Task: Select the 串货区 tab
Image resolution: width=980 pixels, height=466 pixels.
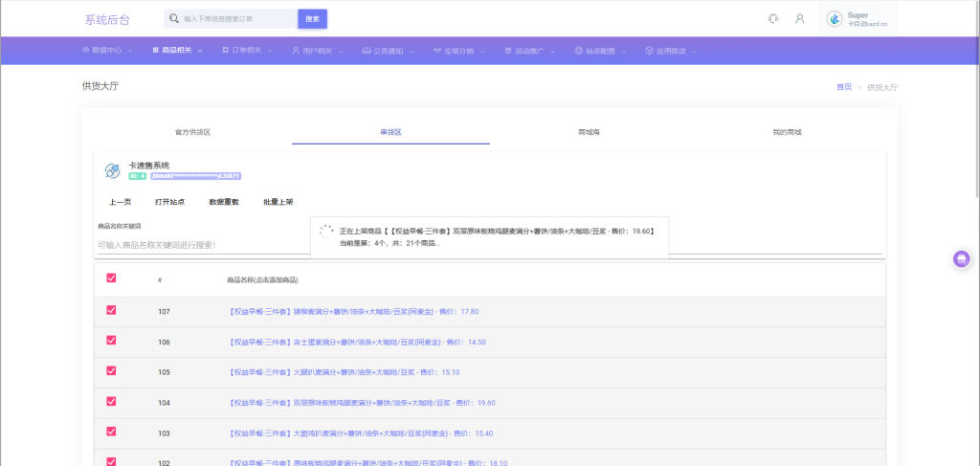Action: pyautogui.click(x=390, y=132)
